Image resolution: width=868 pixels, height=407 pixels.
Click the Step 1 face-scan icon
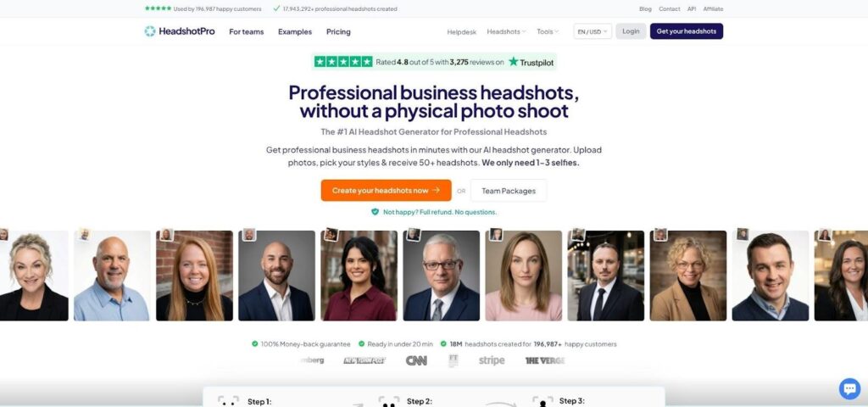228,401
